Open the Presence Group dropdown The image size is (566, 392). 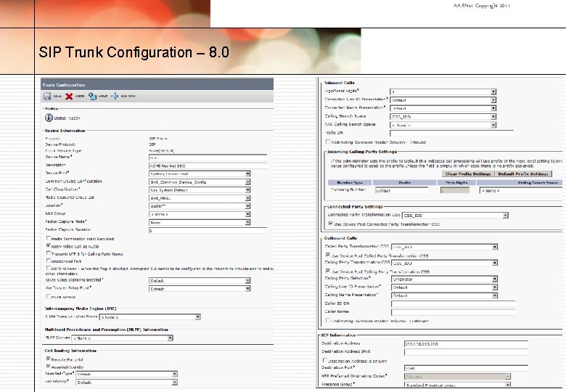point(458,385)
